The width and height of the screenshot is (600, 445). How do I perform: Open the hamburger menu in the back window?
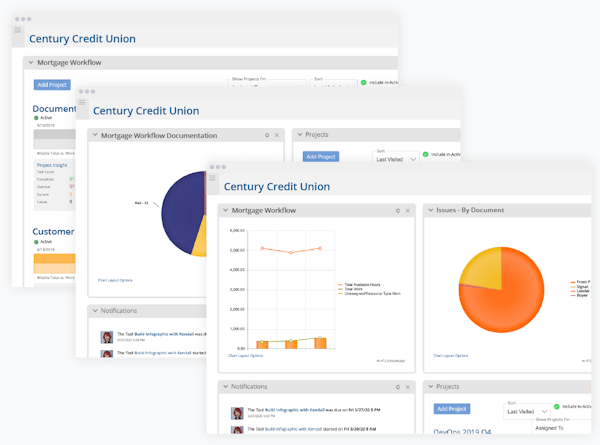pos(18,30)
